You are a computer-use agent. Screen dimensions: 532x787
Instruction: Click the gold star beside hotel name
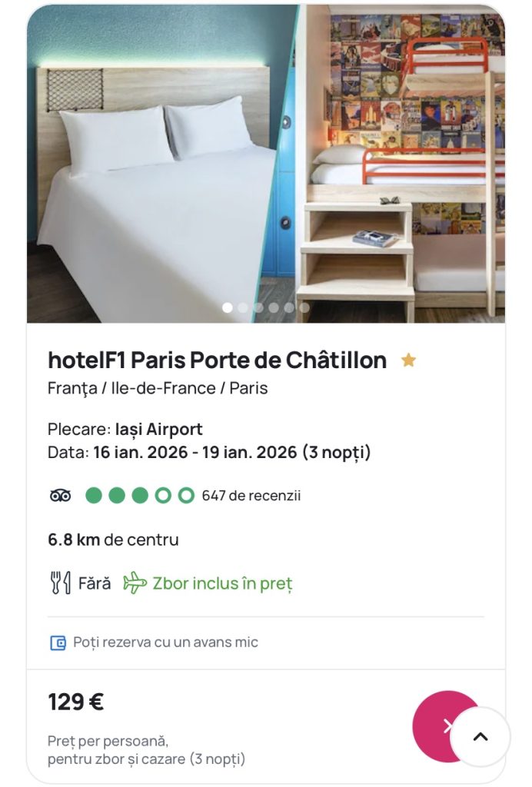tap(408, 360)
